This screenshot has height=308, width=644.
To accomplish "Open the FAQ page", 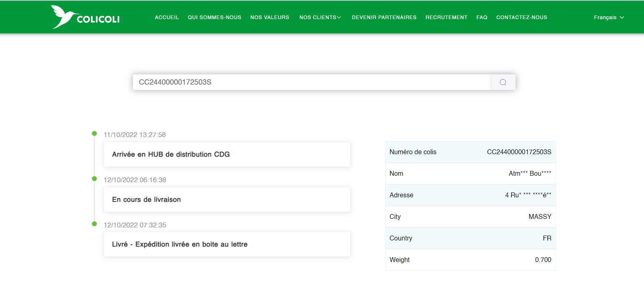I will click(482, 17).
